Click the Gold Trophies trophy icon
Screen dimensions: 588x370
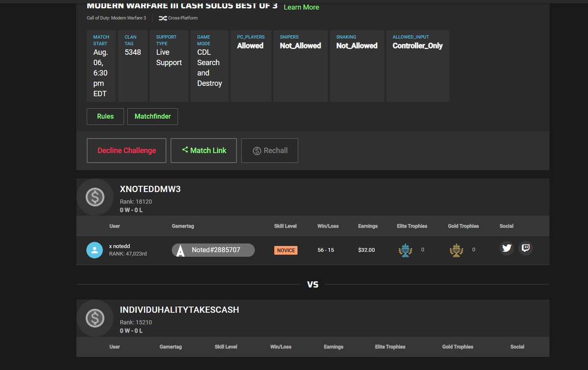456,250
